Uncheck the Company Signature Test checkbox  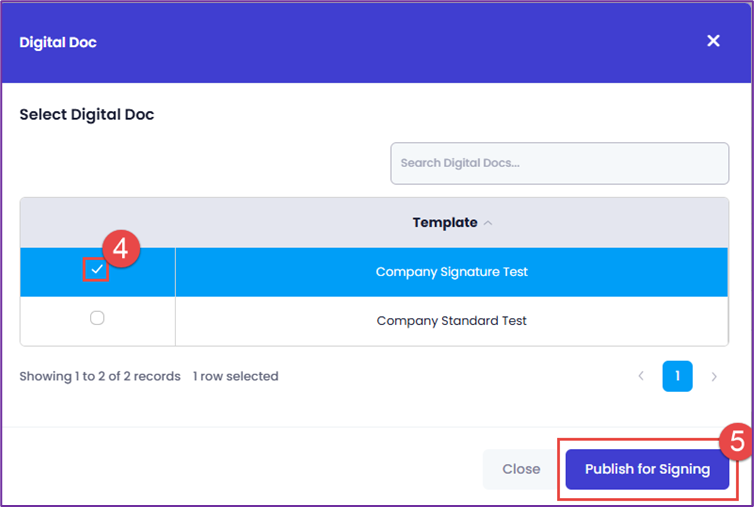(x=96, y=270)
